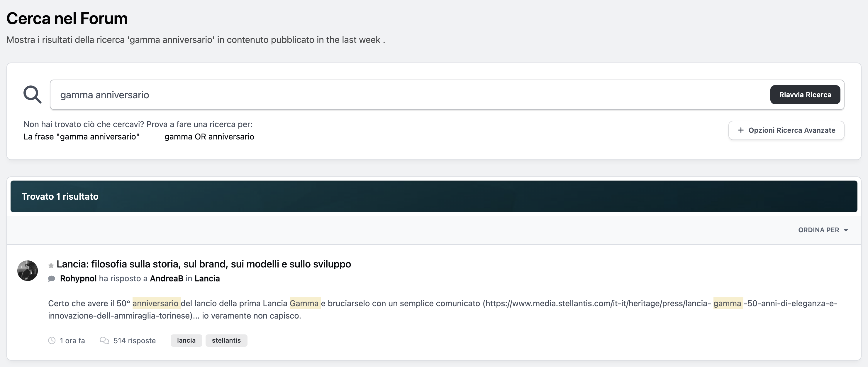Focus the 'gamma anniversario' search input field
This screenshot has width=868, height=367.
pyautogui.click(x=404, y=95)
